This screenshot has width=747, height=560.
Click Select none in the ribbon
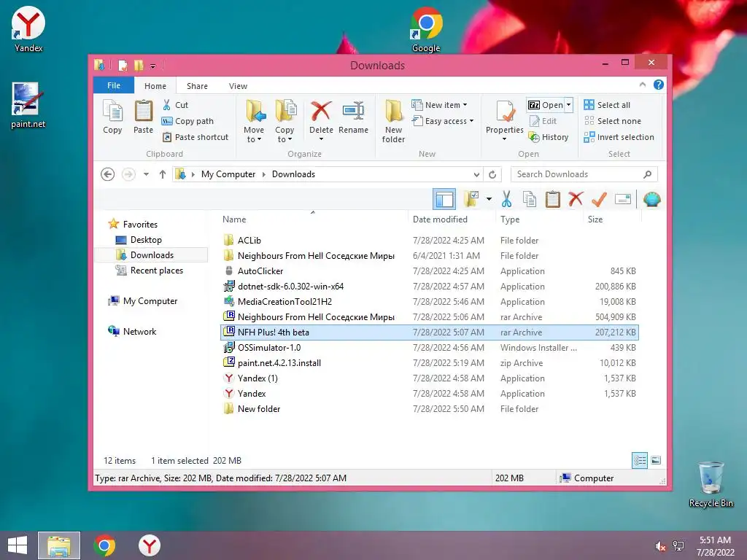613,121
